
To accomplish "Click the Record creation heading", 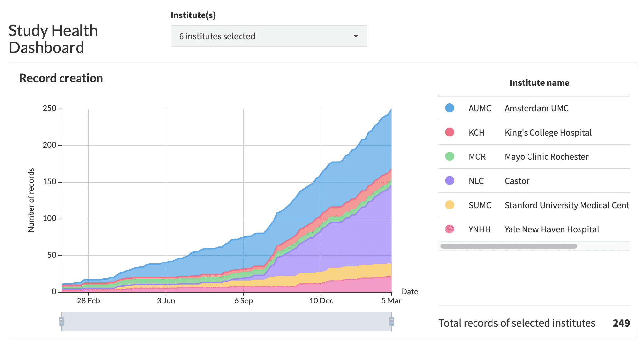I will coord(61,78).
